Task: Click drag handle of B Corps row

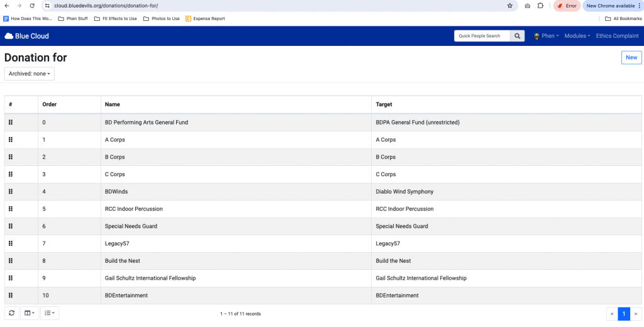Action: pos(11,157)
